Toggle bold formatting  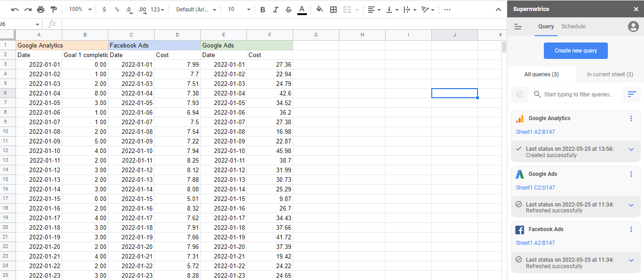click(x=263, y=10)
